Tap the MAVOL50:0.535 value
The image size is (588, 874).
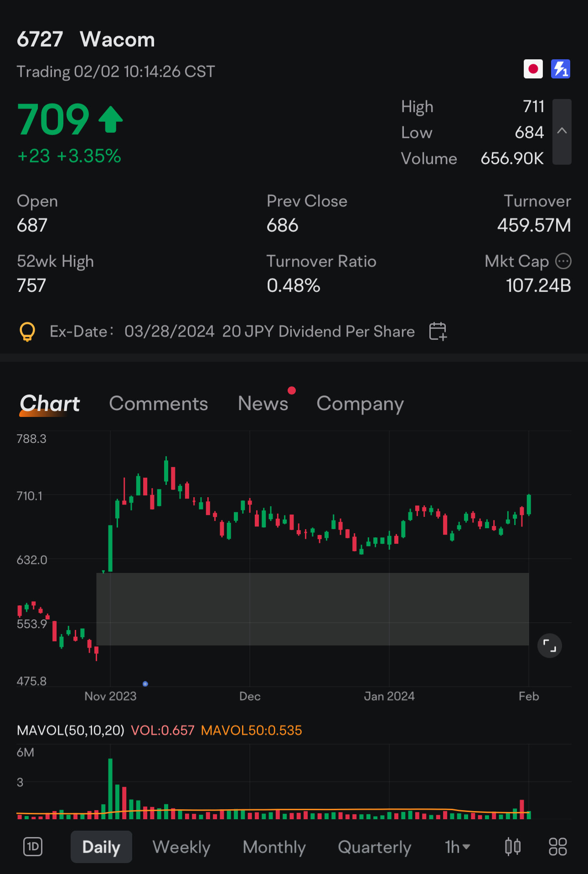(252, 730)
